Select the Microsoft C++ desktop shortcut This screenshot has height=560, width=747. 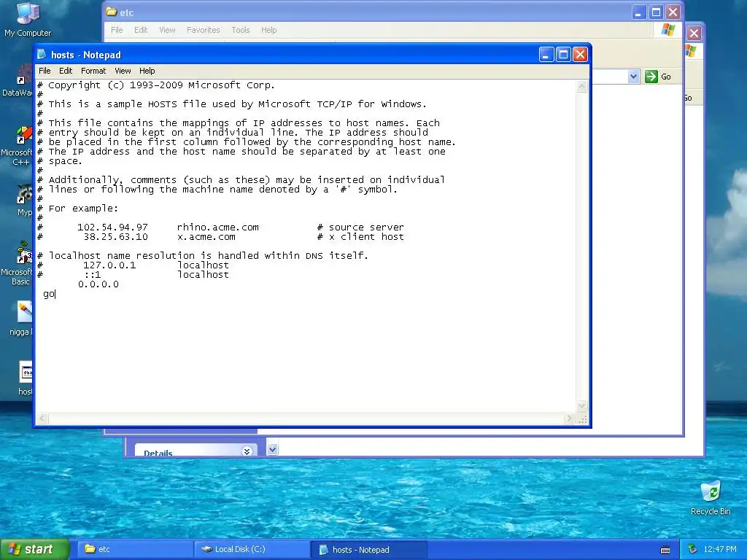[x=17, y=146]
